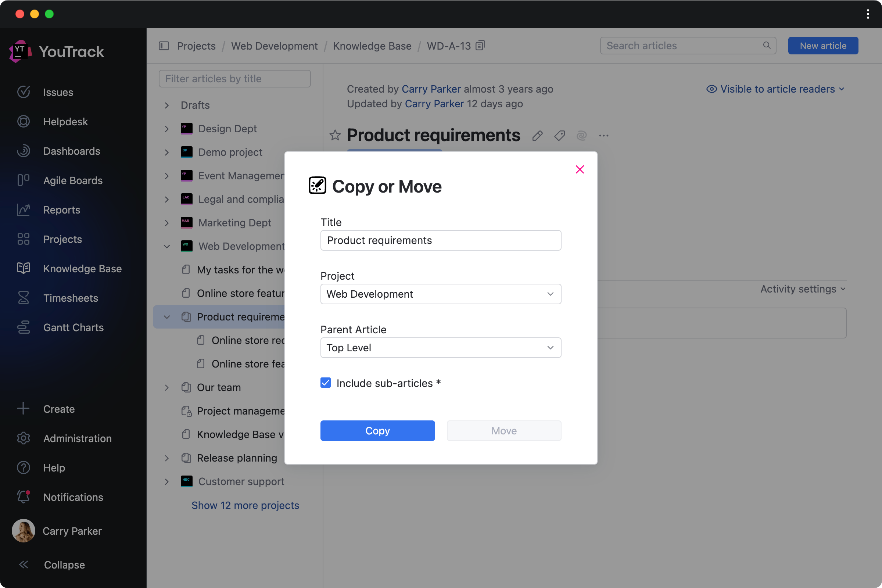
Task: Open Notifications bell in sidebar
Action: click(23, 497)
